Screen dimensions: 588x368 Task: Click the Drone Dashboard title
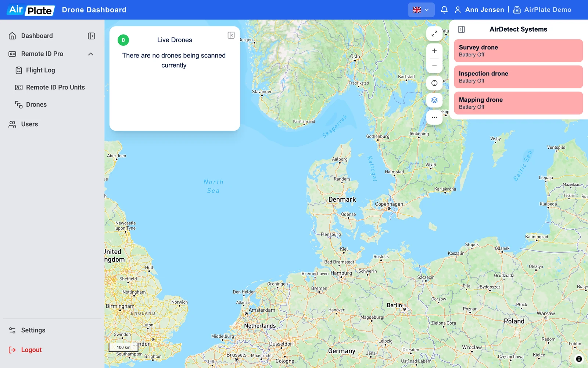point(94,10)
